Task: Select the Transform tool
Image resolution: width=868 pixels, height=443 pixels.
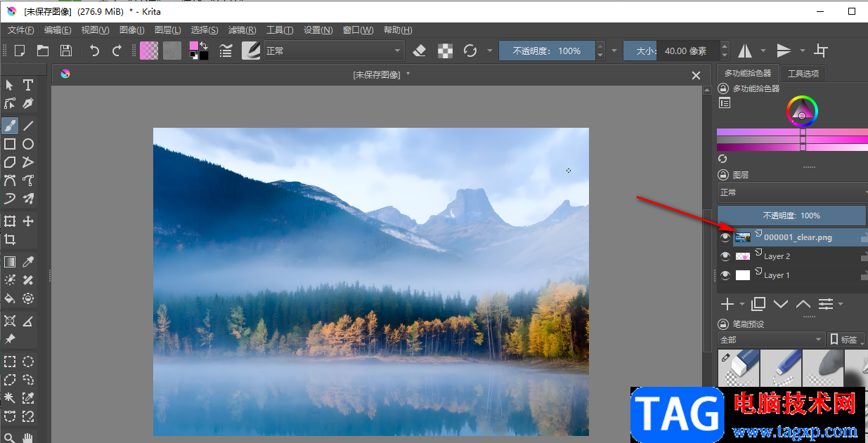Action: 10,221
